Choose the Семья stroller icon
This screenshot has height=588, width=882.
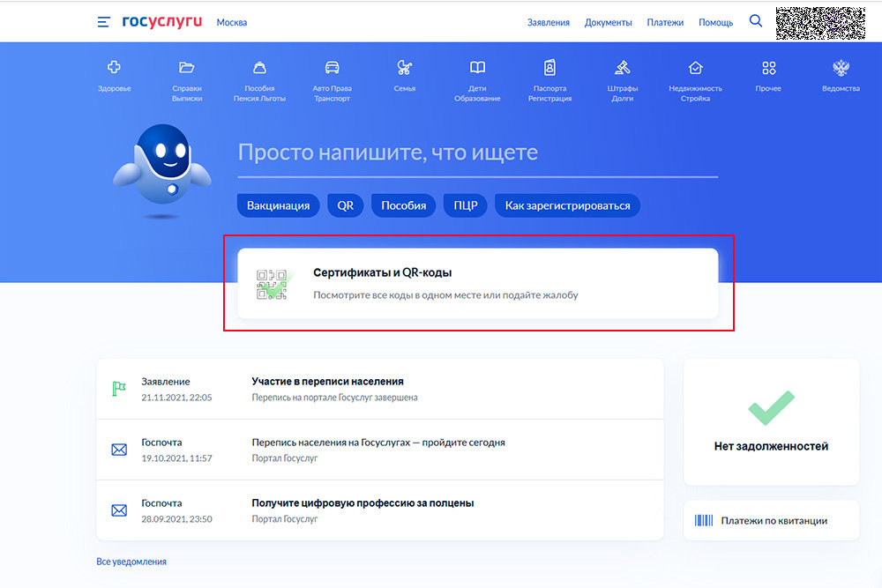(x=405, y=68)
